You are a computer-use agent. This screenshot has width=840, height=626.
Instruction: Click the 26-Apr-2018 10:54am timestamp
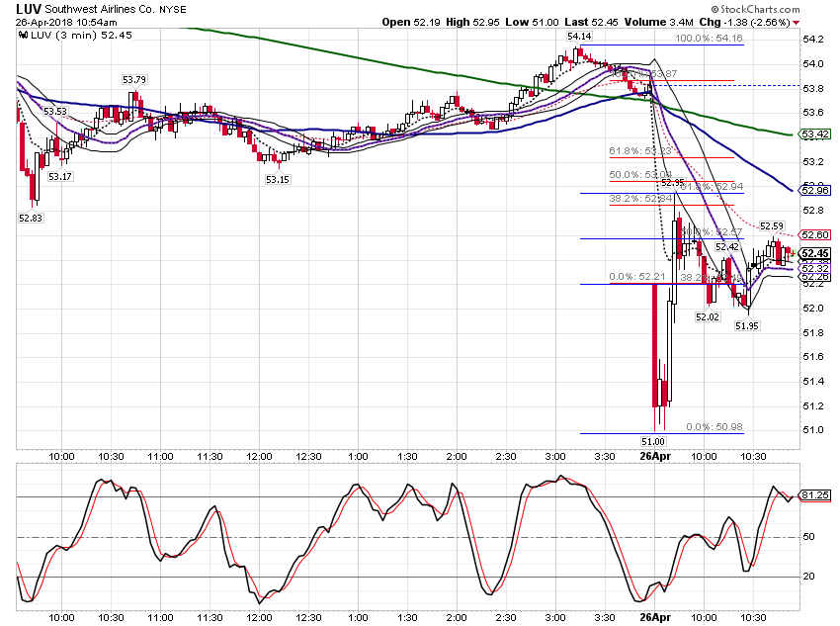coord(66,23)
